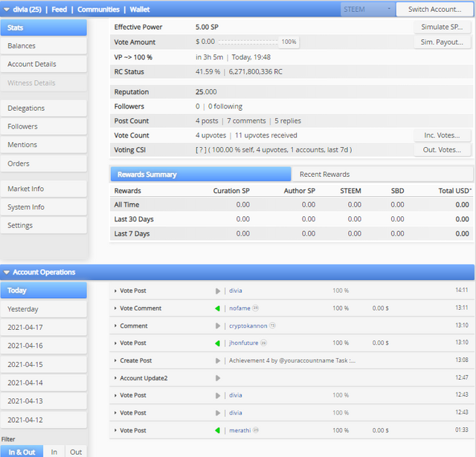Switch to the Recent Rewards tab
Image resolution: width=476 pixels, height=457 pixels.
coord(382,175)
